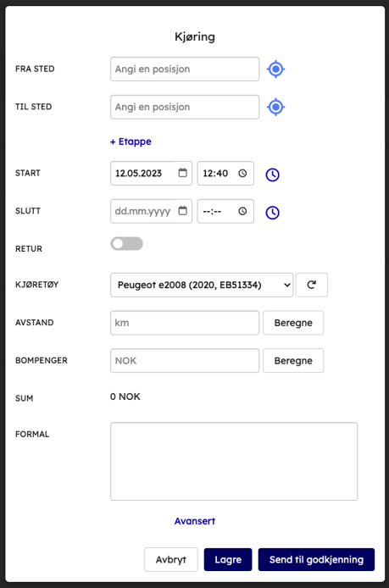
Task: Click the AVSTAND km input field
Action: point(185,323)
